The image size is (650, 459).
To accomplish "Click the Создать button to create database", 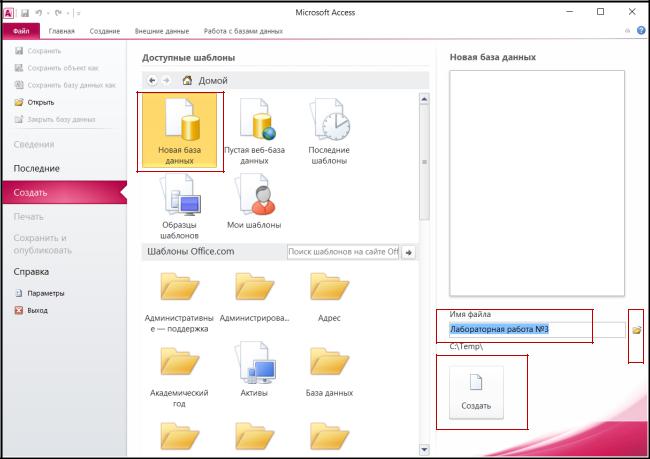I will [476, 392].
